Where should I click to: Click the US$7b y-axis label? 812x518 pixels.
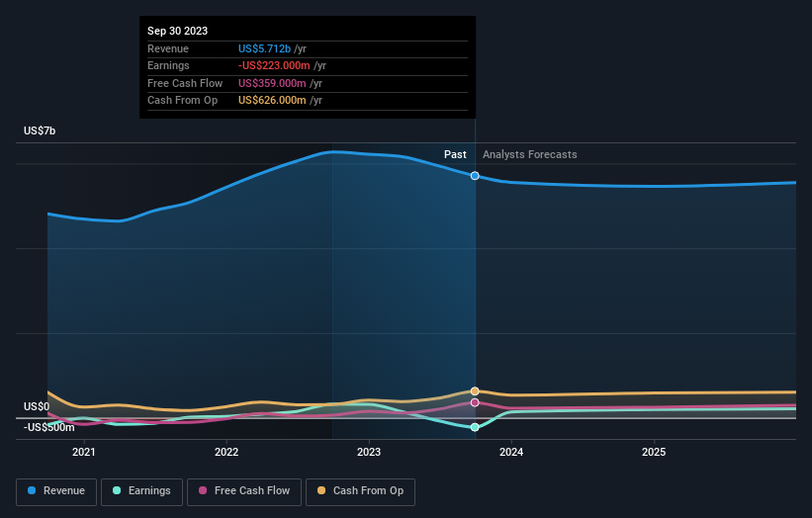tap(40, 130)
